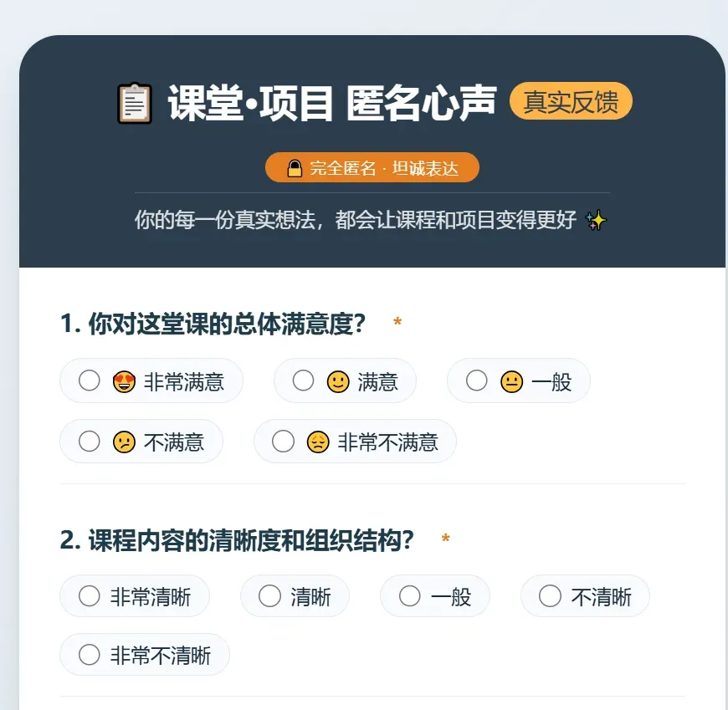Select the 不清晰 radio option
The image size is (728, 710).
pos(551,596)
